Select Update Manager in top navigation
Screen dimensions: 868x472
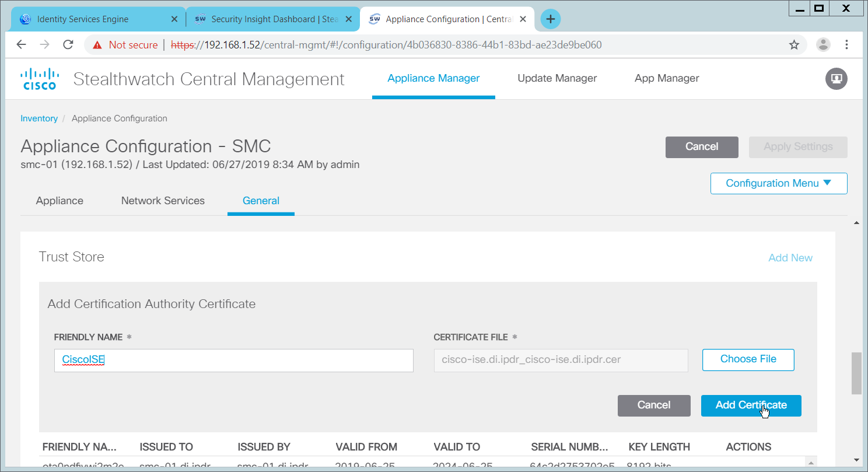557,78
